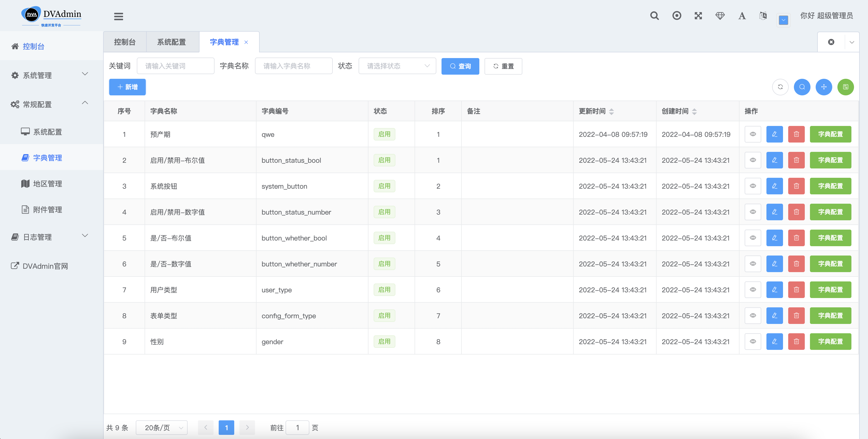The width and height of the screenshot is (868, 439).
Task: Delete the 预产期 row
Action: 796,134
